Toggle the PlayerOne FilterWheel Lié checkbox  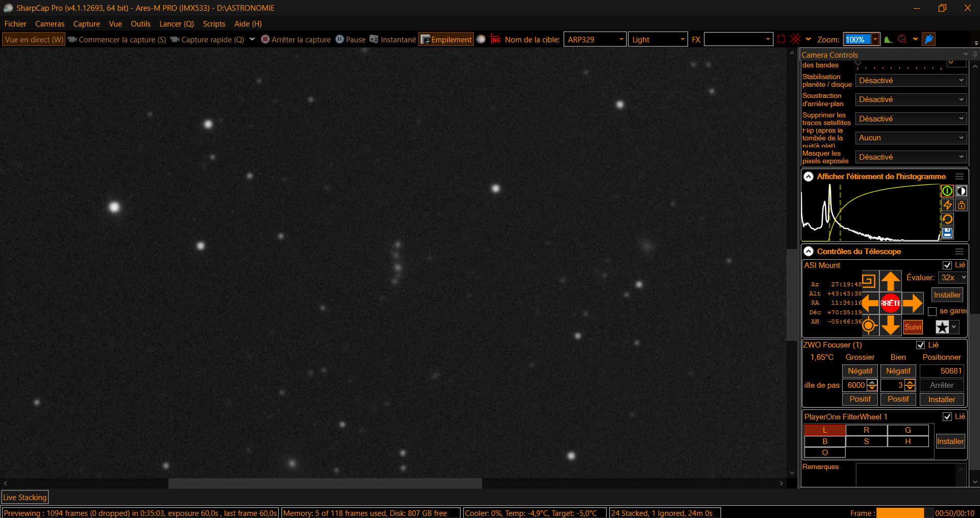(947, 417)
